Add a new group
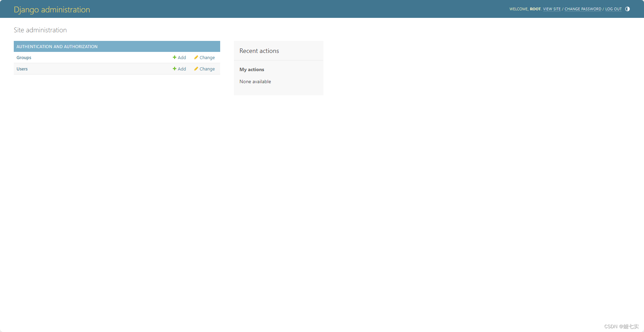This screenshot has width=644, height=332. [179, 57]
